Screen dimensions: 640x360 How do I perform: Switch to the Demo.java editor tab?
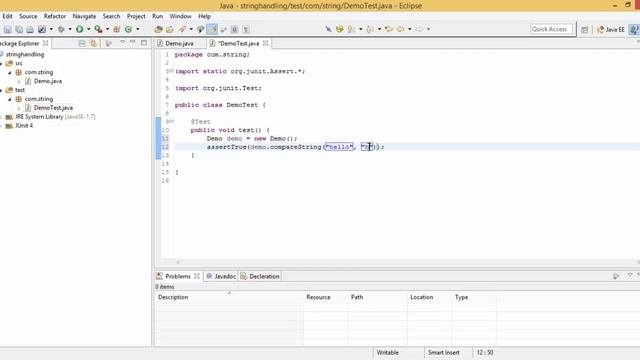(179, 43)
